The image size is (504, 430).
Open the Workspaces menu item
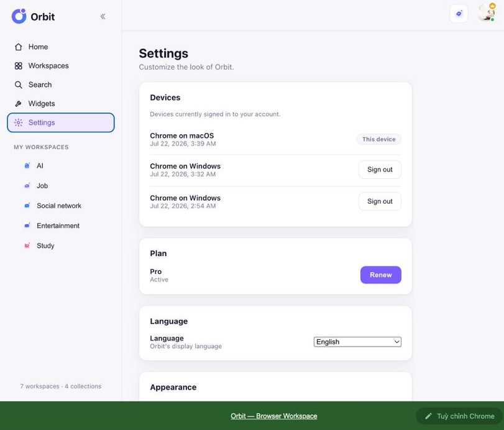(x=61, y=66)
